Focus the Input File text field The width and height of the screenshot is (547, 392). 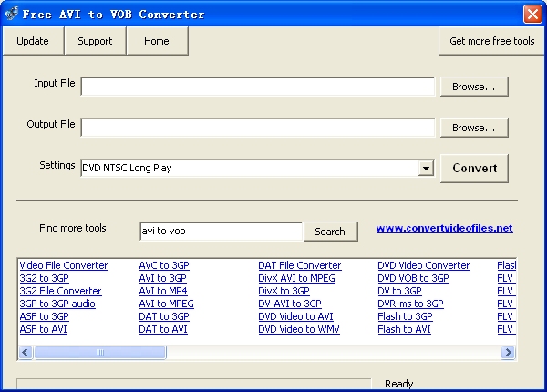(258, 87)
